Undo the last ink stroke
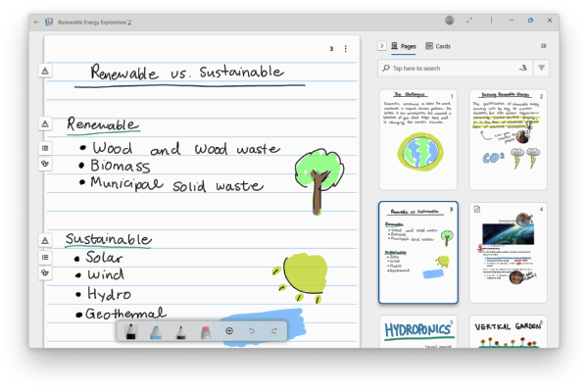This screenshot has height=391, width=588. click(252, 331)
